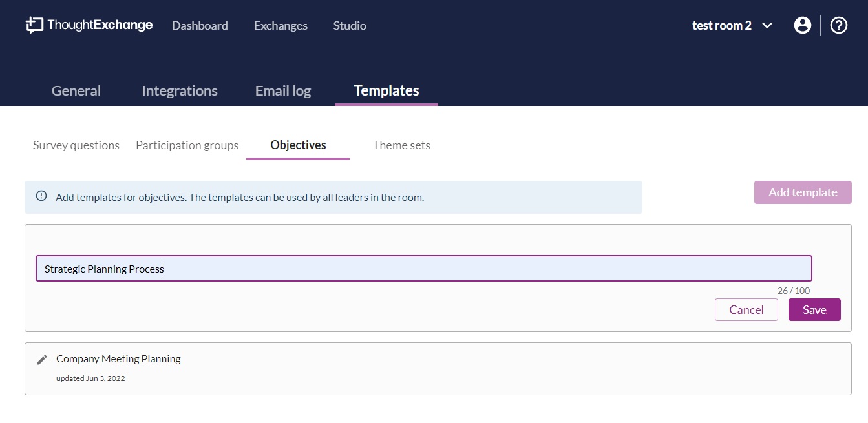Switch to the Email log tab
This screenshot has height=423, width=868.
pyautogui.click(x=283, y=90)
